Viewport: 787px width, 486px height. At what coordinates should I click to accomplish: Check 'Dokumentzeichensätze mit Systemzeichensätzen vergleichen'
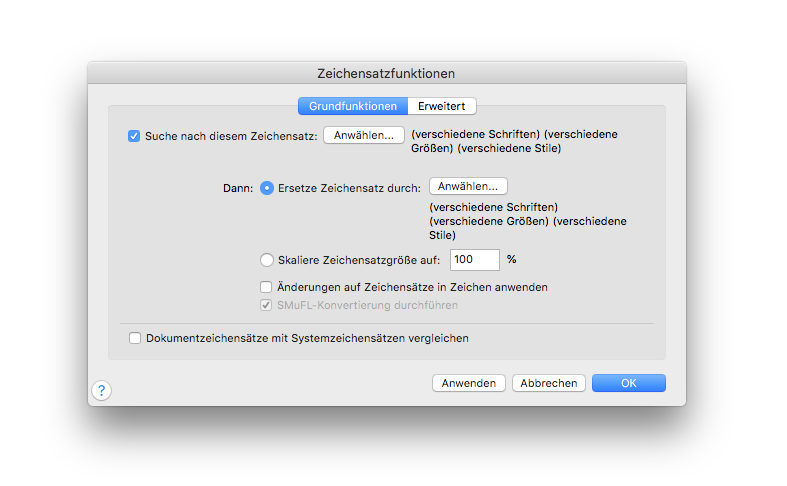click(135, 338)
